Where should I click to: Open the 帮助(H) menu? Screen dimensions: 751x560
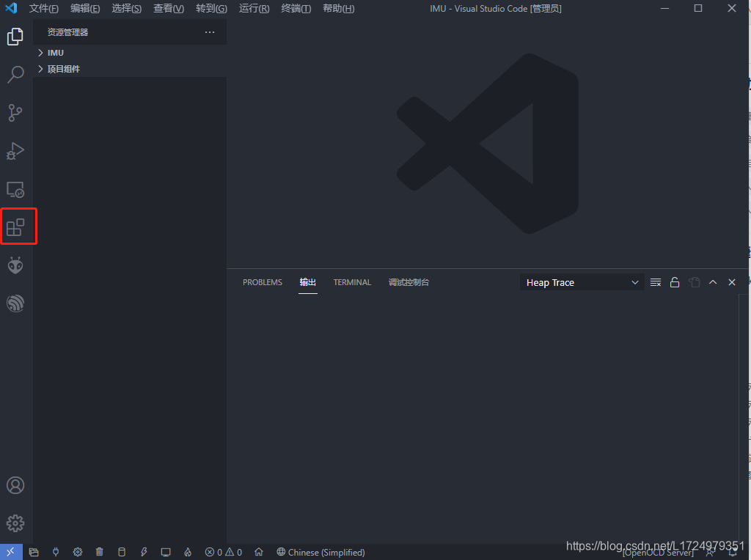[339, 9]
